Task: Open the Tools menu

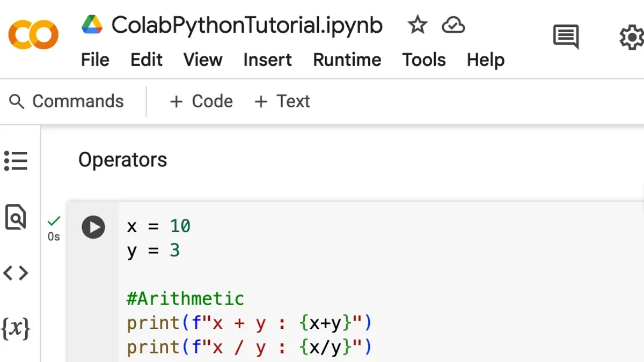Action: tap(424, 60)
